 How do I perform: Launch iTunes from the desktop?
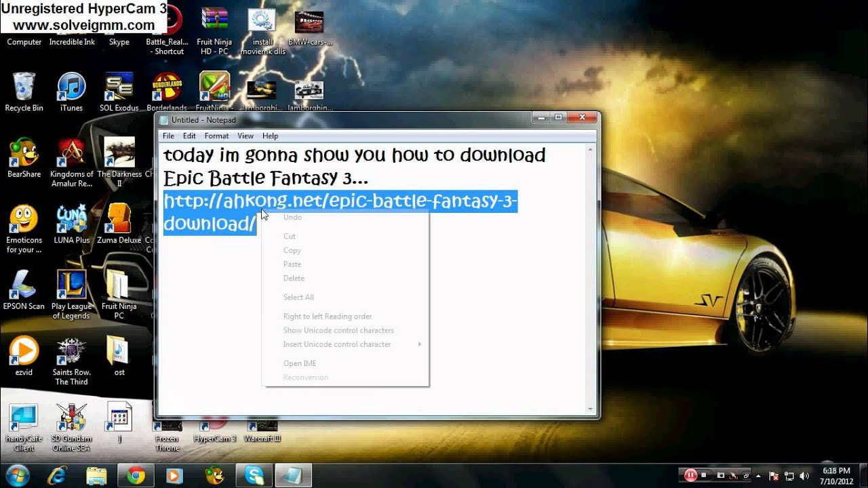click(71, 92)
